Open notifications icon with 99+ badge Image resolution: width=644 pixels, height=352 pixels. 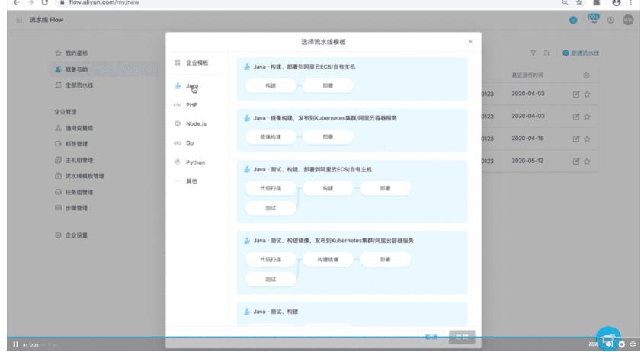click(x=594, y=19)
